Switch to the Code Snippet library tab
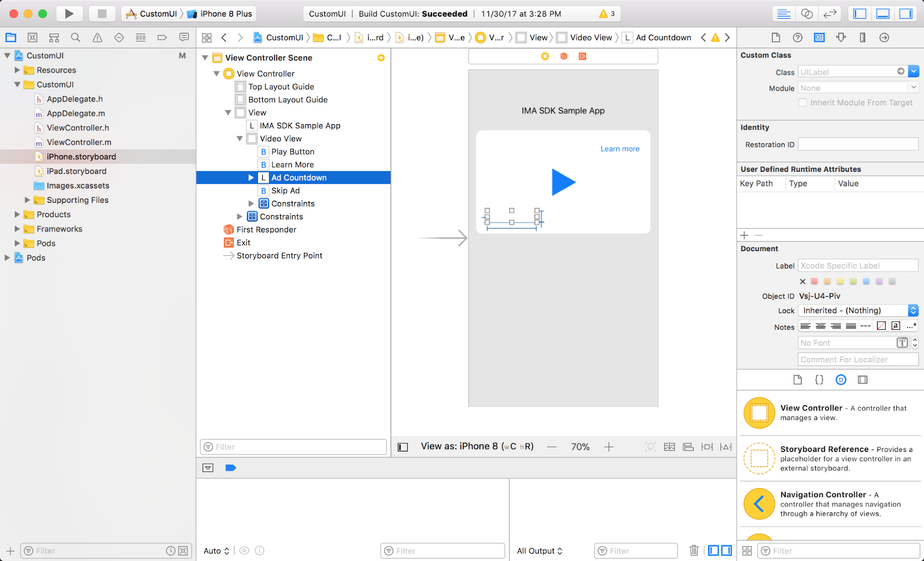Screen dimensions: 924x561 819,379
